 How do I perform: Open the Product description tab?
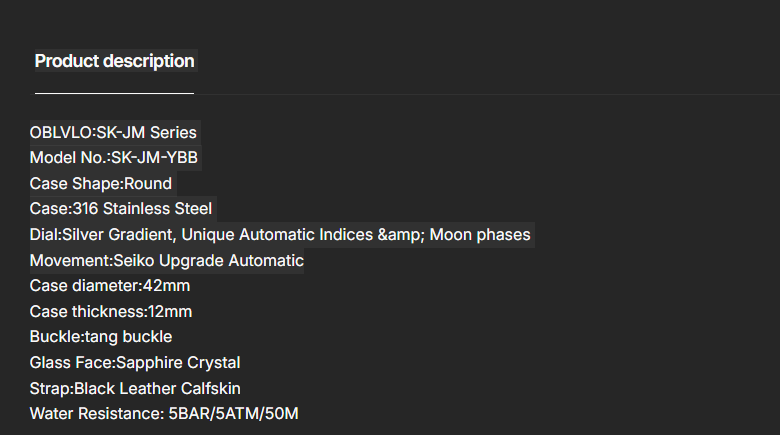[114, 61]
